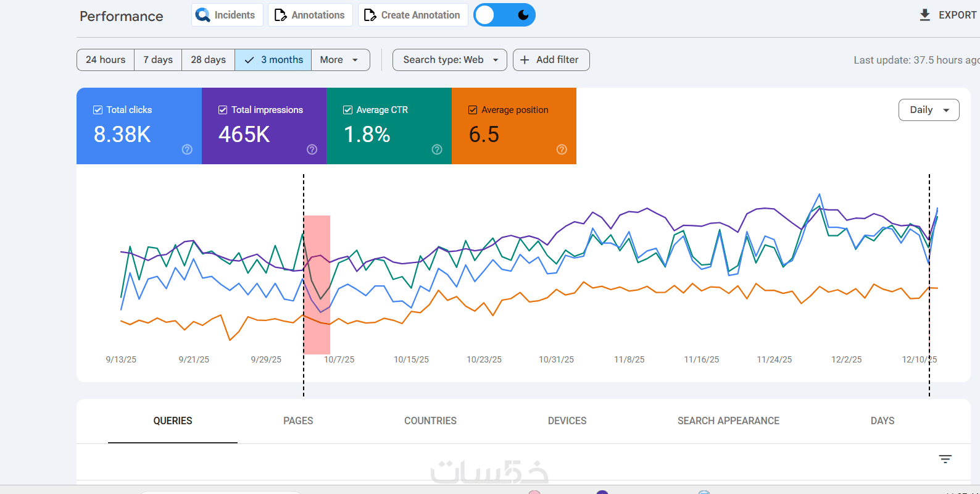980x494 pixels.
Task: Click the Create Annotation button label
Action: (420, 15)
